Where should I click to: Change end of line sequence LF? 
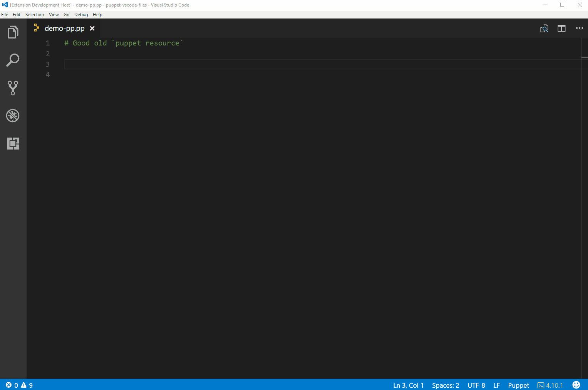pos(497,385)
